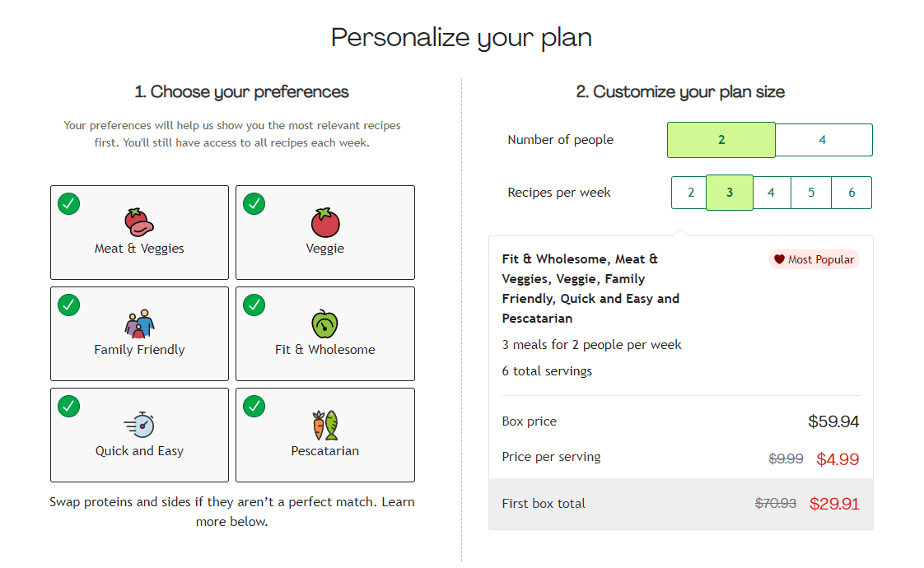Select 6 recipes per week

tap(852, 192)
